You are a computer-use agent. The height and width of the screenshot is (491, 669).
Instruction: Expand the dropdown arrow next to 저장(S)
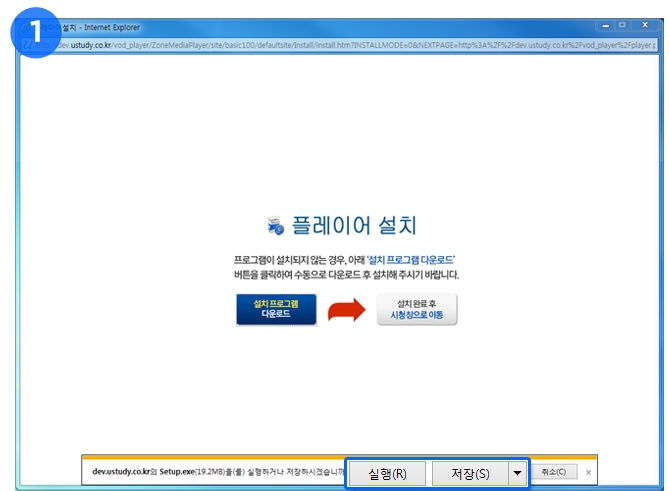tap(516, 473)
